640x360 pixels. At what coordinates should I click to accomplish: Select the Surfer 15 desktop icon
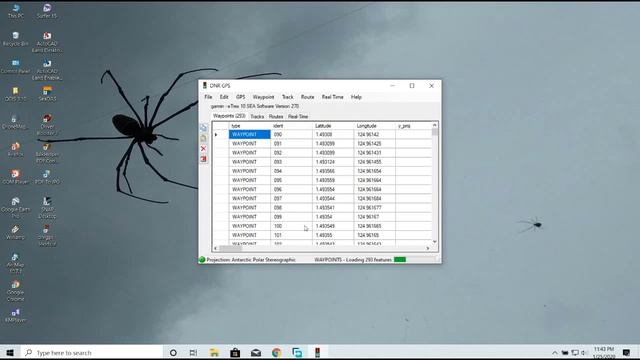pos(47,11)
